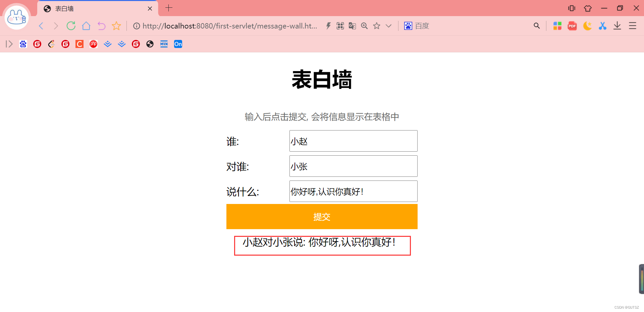Open the orange CSDN C bookmark

pos(79,44)
